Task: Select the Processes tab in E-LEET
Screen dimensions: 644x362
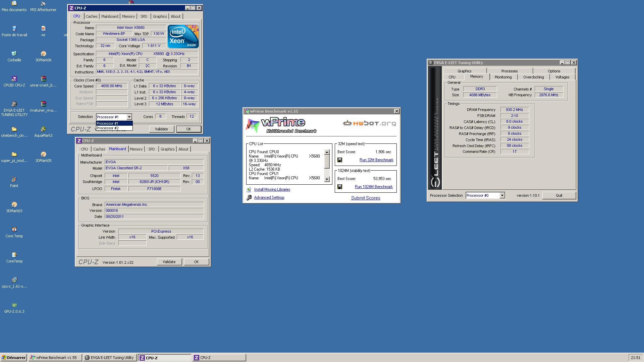Action: (509, 71)
